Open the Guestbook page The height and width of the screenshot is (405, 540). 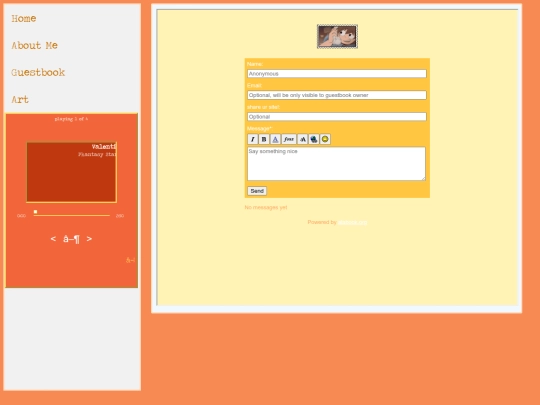tap(38, 72)
